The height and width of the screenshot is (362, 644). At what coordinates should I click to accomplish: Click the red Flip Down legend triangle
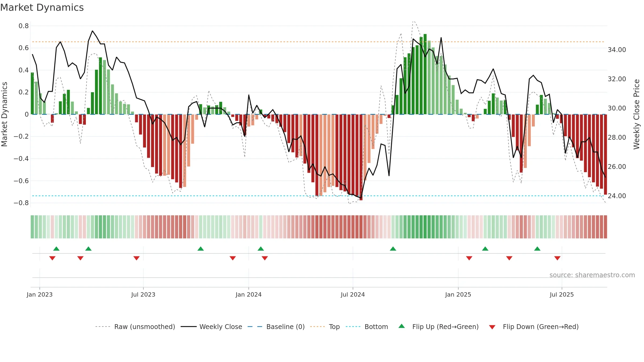(x=492, y=327)
